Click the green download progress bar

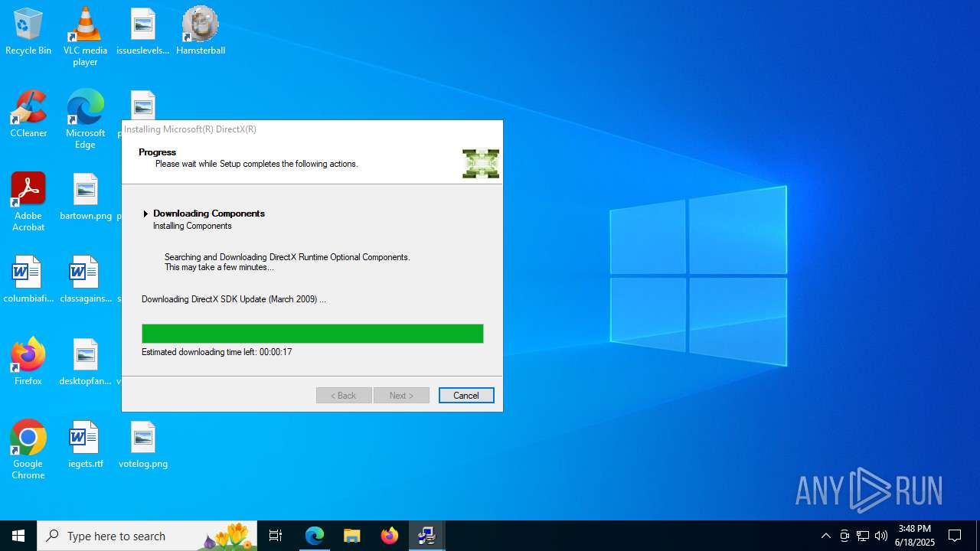(x=312, y=334)
